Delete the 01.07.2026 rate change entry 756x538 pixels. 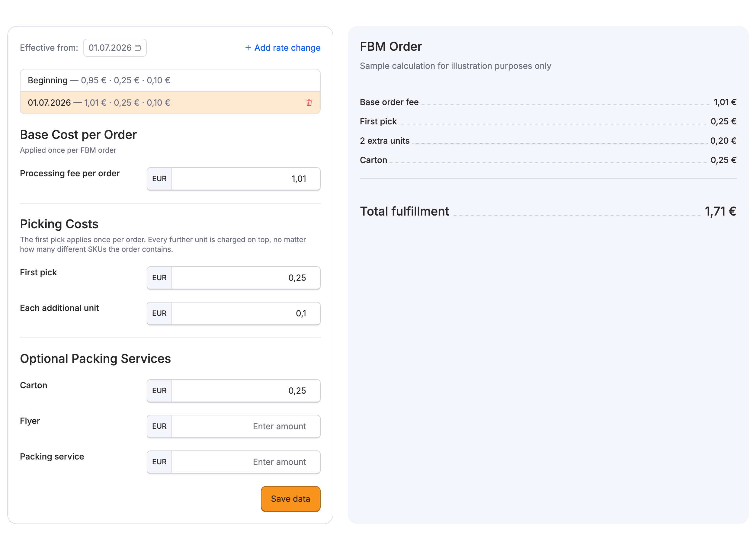tap(309, 103)
